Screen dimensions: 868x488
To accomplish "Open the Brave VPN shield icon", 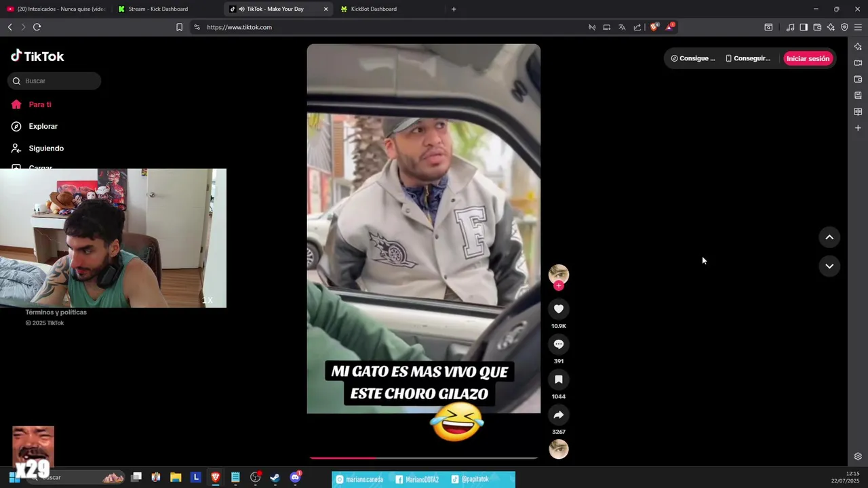I will 844,27.
